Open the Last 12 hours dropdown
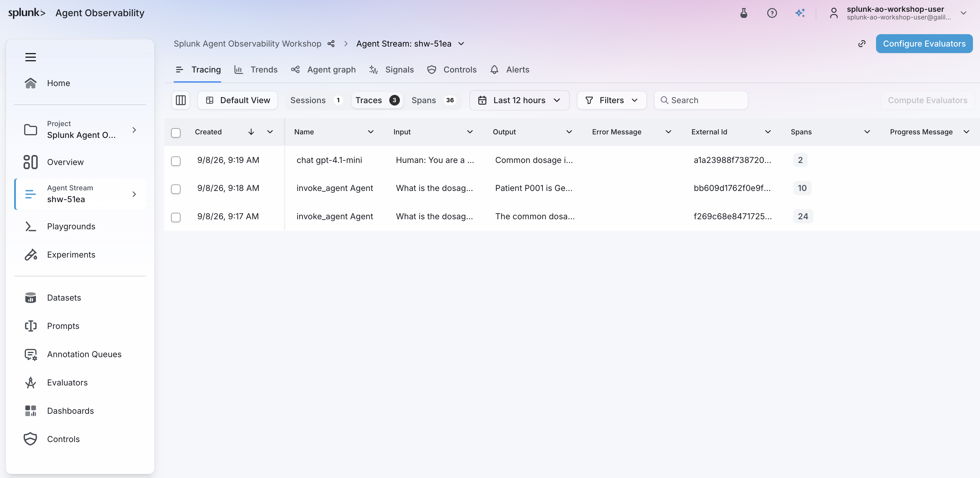This screenshot has width=980, height=478. (519, 100)
